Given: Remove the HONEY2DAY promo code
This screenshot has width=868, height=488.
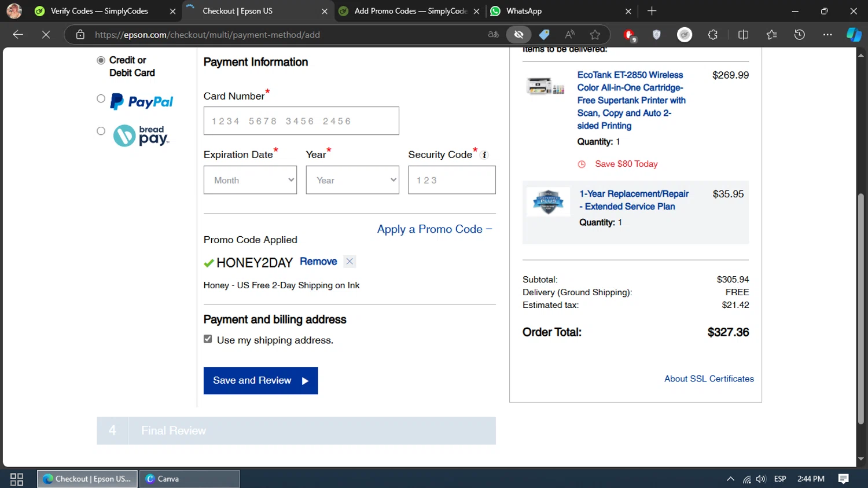Looking at the screenshot, I should (x=318, y=262).
